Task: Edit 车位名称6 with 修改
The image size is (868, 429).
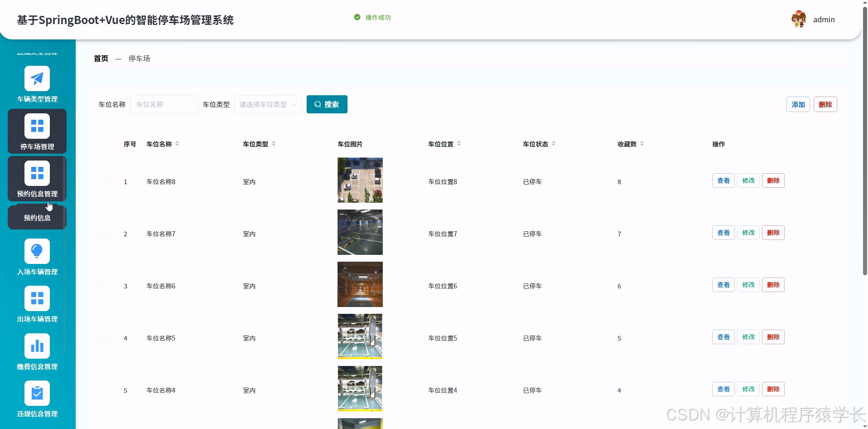Action: (748, 285)
